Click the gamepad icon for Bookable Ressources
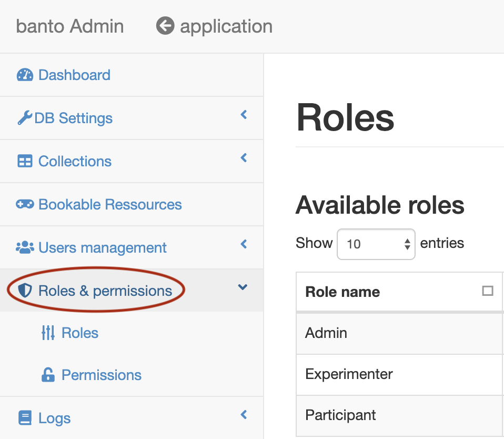504x439 pixels. (25, 204)
